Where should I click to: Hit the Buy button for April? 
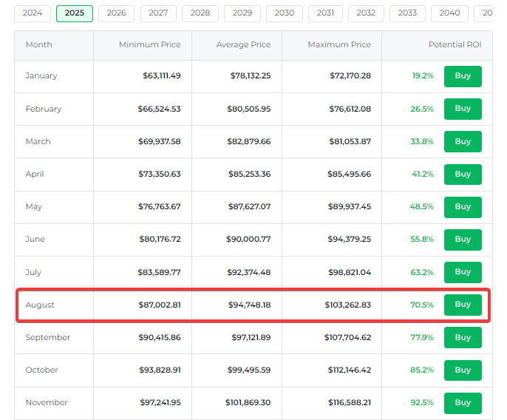point(463,175)
